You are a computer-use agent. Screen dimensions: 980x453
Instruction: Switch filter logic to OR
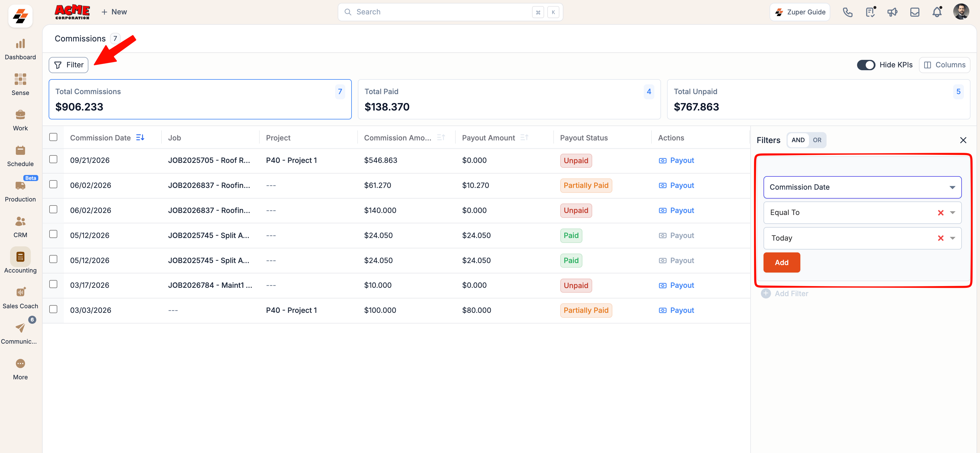coord(817,140)
